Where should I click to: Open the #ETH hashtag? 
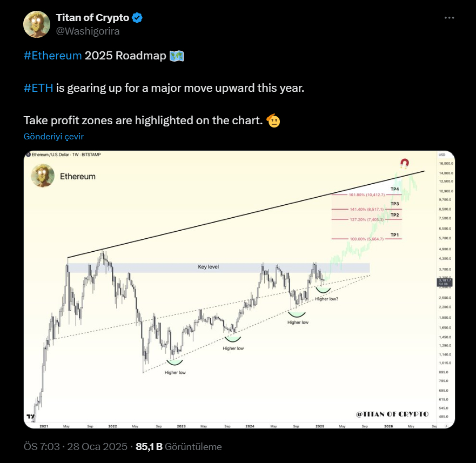[38, 88]
